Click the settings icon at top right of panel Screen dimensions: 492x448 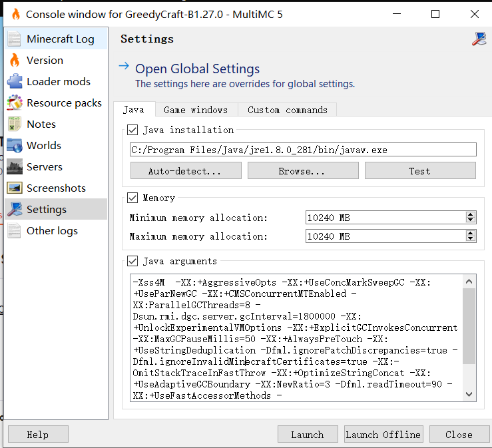click(x=479, y=39)
